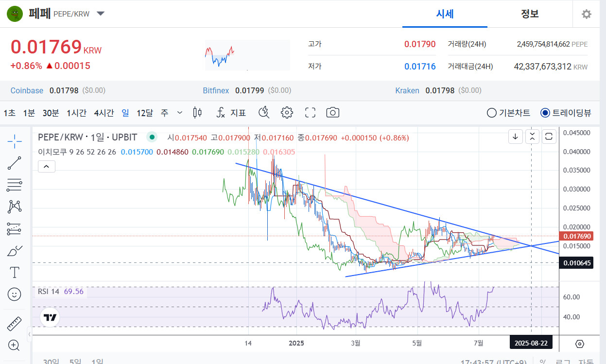Image resolution: width=606 pixels, height=364 pixels.
Task: Set chart interval to 4시간
Action: click(x=104, y=113)
